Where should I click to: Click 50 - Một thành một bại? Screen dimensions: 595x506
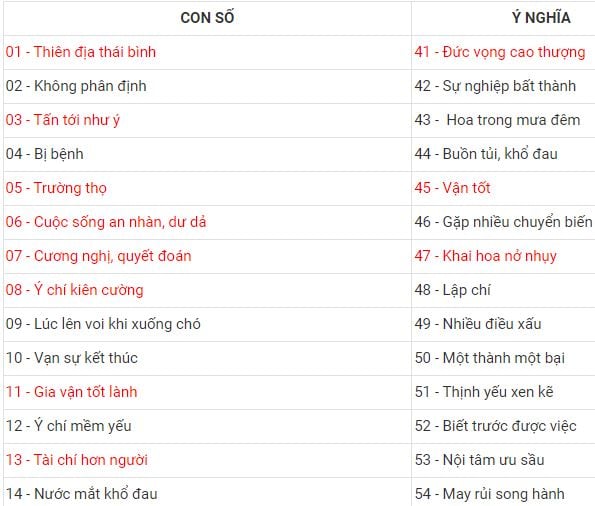[x=490, y=358]
